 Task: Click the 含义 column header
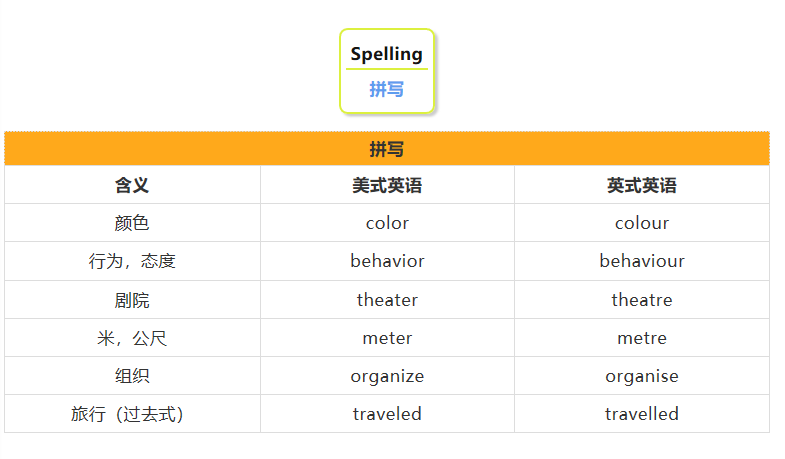tap(132, 185)
